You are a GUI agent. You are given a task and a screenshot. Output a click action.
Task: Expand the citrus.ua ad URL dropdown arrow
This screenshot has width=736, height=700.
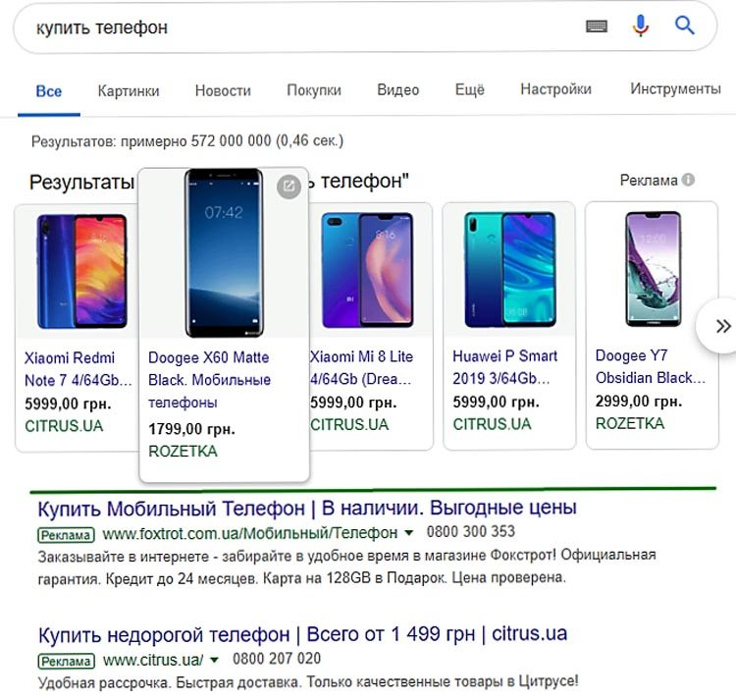(214, 660)
